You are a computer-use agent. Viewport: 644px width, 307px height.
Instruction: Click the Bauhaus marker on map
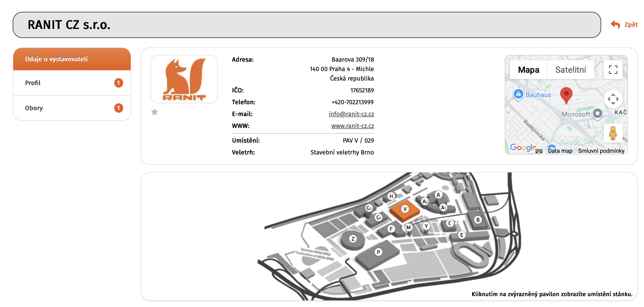519,94
